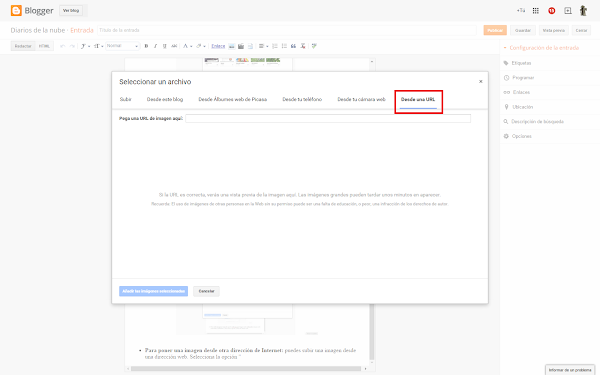Switch to HTML editing mode

44,46
